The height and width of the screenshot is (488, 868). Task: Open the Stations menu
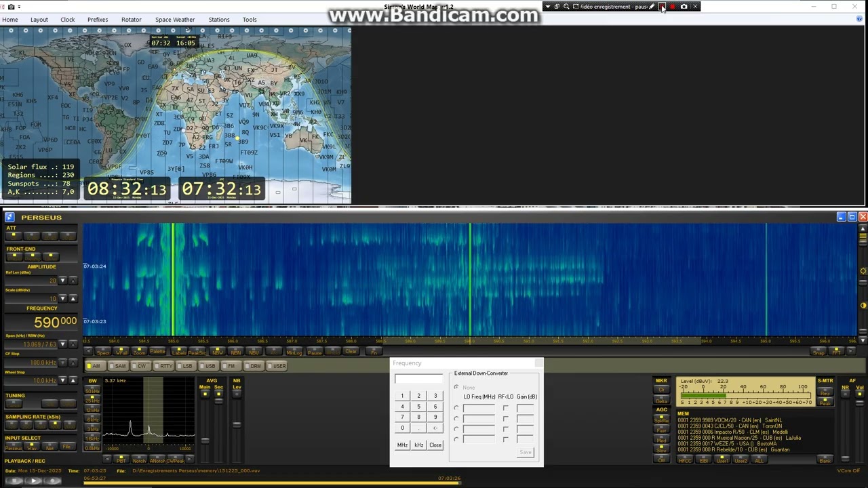click(x=218, y=20)
